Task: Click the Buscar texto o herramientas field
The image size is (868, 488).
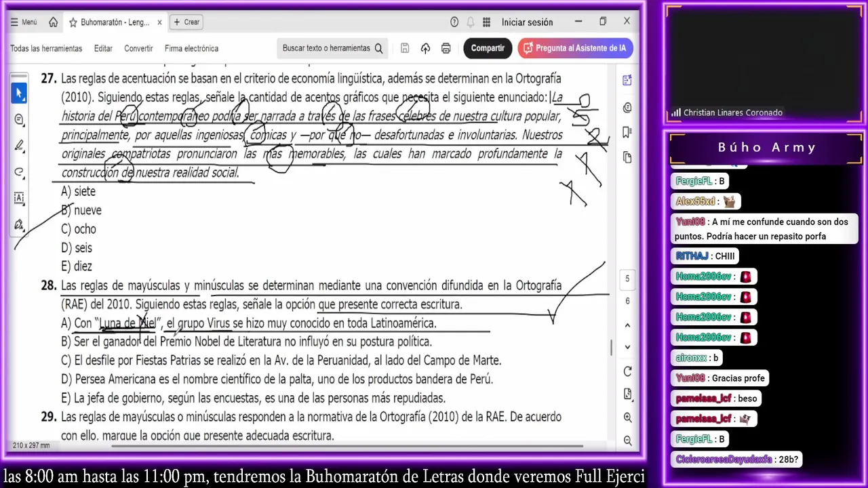Action: [333, 48]
